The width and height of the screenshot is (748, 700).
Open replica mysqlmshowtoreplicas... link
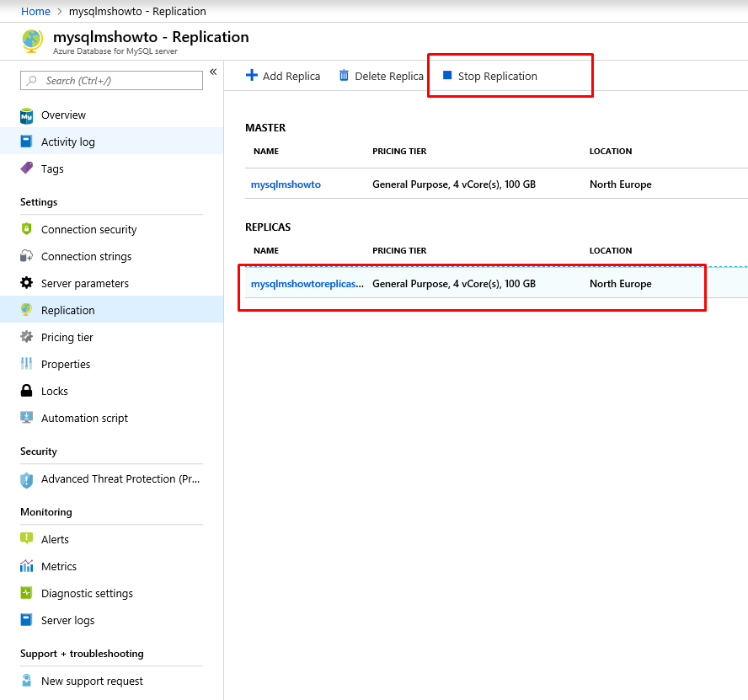point(307,284)
